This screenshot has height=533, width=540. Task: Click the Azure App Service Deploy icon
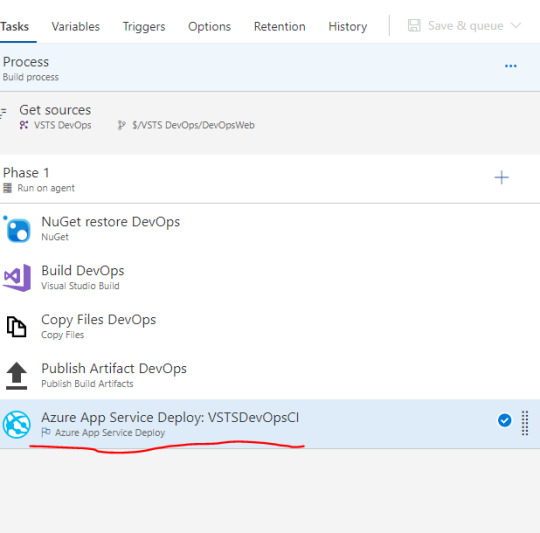pos(17,425)
